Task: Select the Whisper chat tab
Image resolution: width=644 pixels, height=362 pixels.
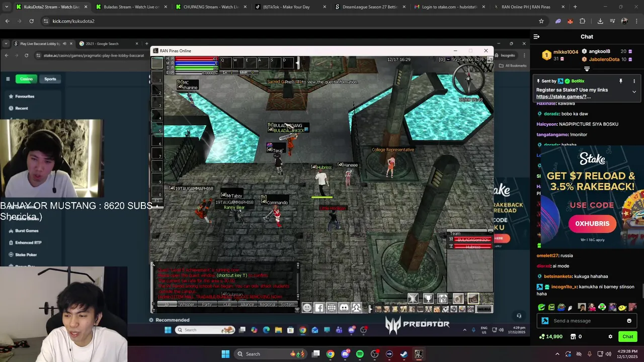Action: [x=187, y=305]
